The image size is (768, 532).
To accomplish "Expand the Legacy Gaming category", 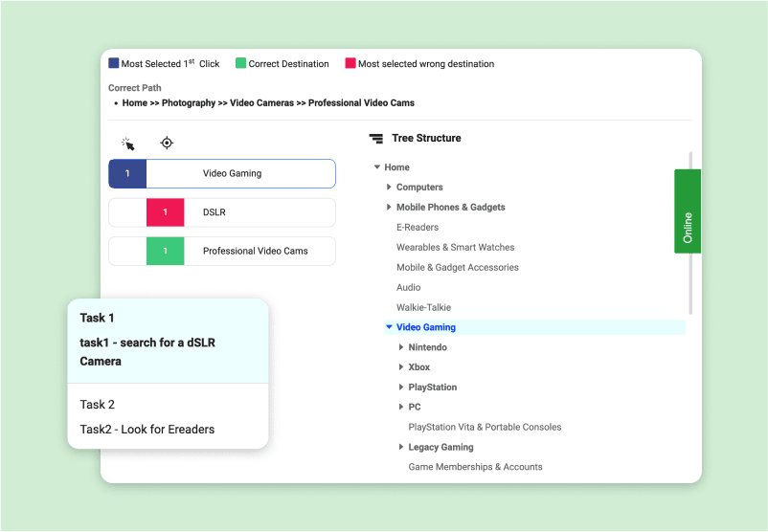I will point(401,447).
